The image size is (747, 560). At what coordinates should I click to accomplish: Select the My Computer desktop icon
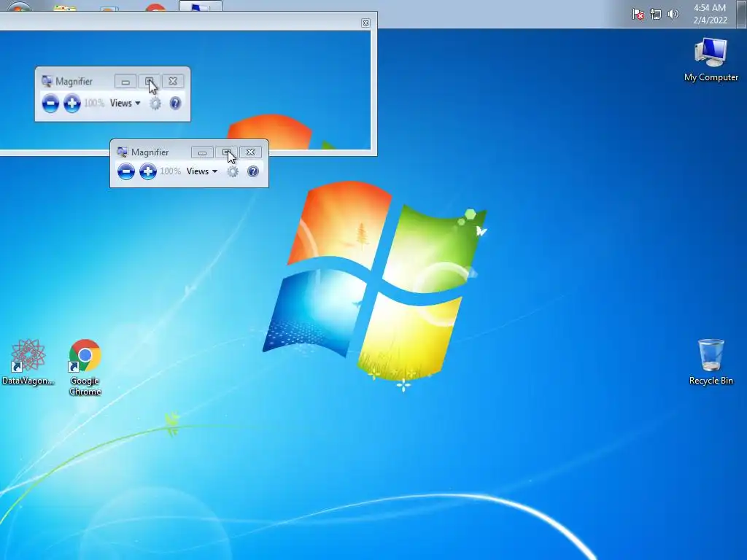711,61
